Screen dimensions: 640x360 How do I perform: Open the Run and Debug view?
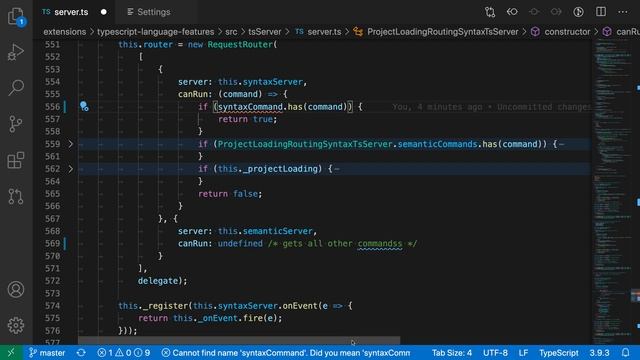point(16,52)
